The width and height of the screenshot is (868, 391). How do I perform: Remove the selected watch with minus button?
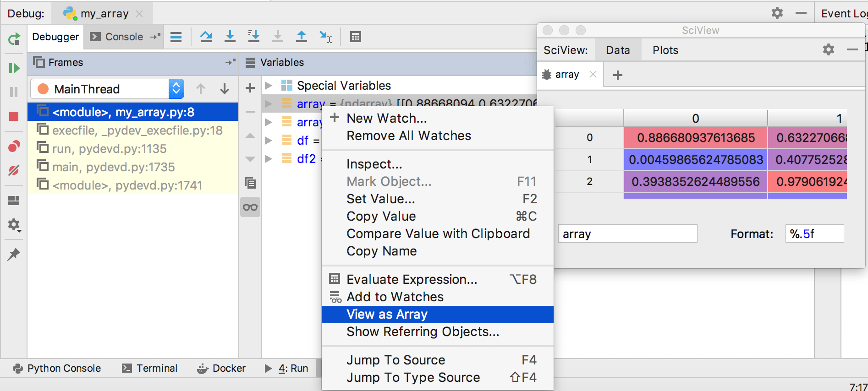250,112
